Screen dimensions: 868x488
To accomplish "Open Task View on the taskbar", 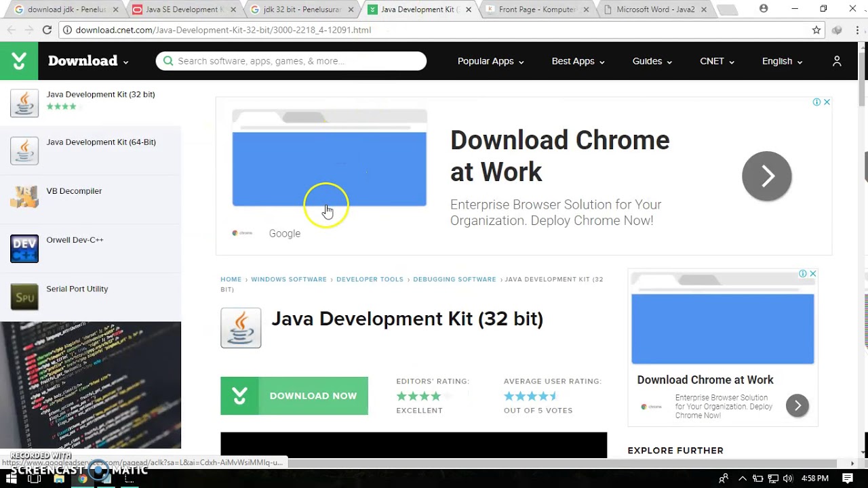I will click(x=35, y=479).
